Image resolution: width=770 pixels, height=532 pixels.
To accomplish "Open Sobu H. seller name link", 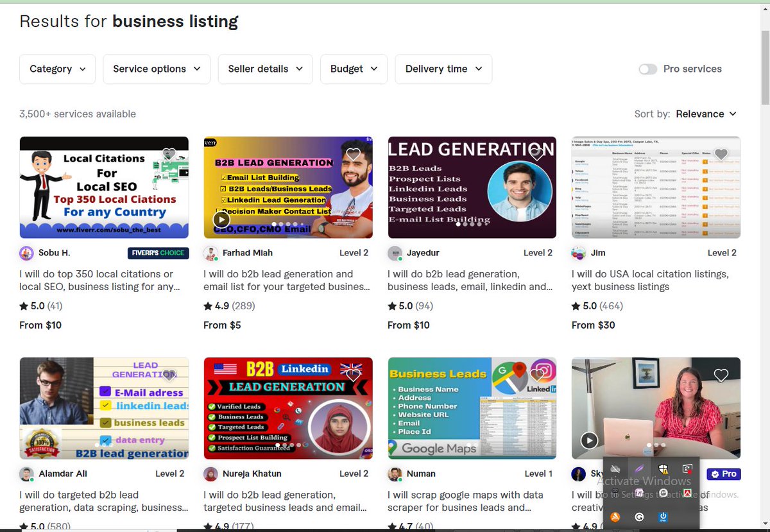I will tap(54, 253).
